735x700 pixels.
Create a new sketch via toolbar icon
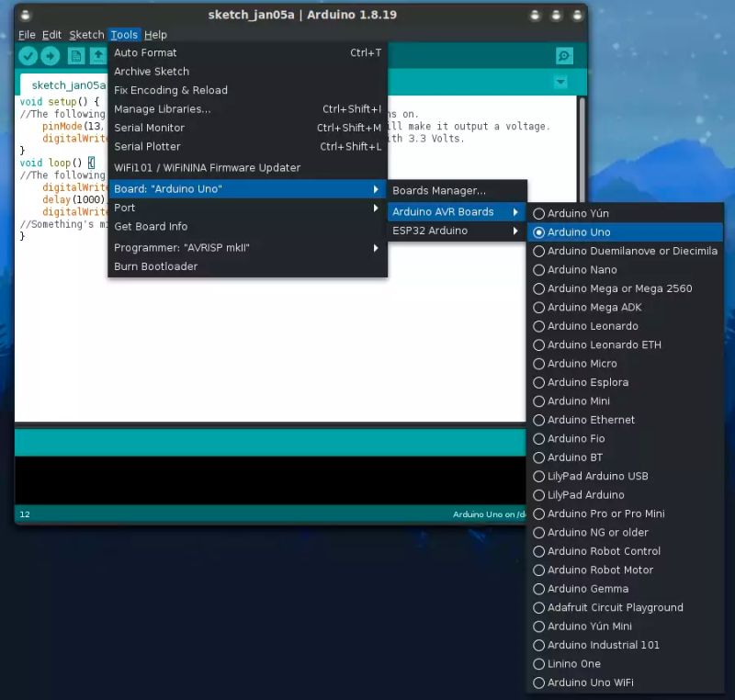[78, 55]
